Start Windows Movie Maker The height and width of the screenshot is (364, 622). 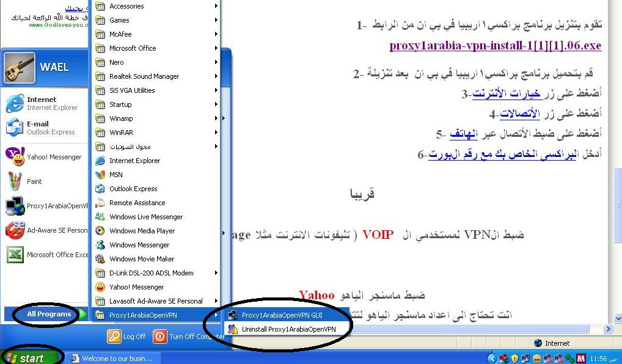[100, 259]
